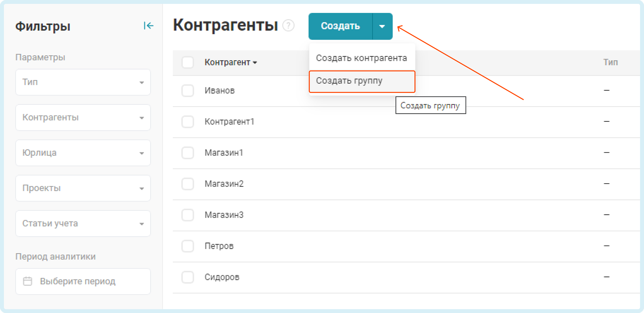Click the calendar icon in period field
Viewport: 644px width, 313px height.
(x=27, y=281)
